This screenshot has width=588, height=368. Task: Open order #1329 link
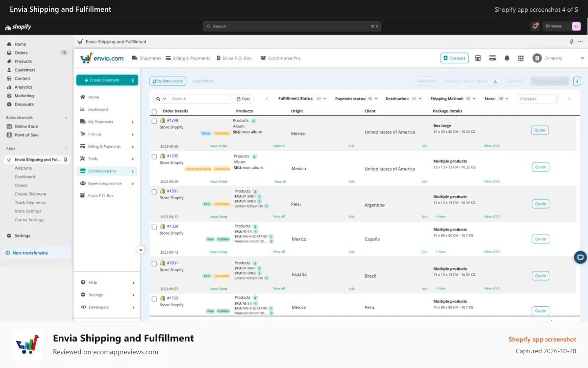click(172, 227)
